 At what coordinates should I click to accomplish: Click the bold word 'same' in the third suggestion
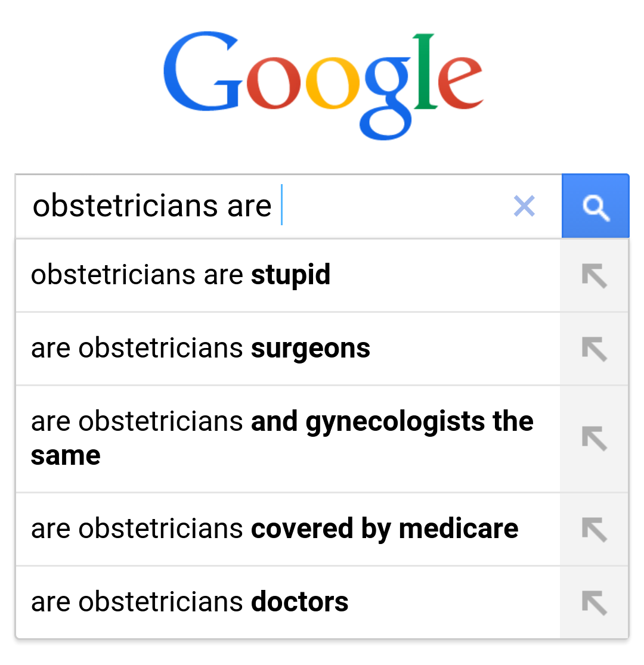[66, 456]
